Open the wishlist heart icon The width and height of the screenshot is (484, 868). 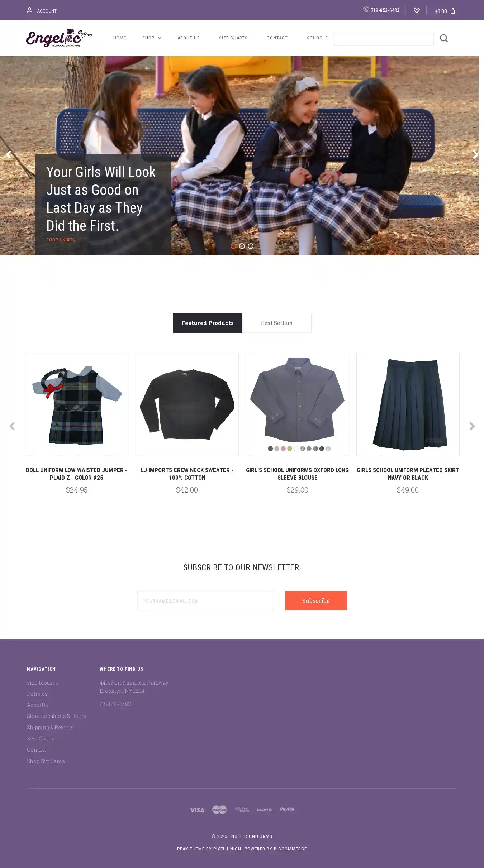click(x=417, y=11)
